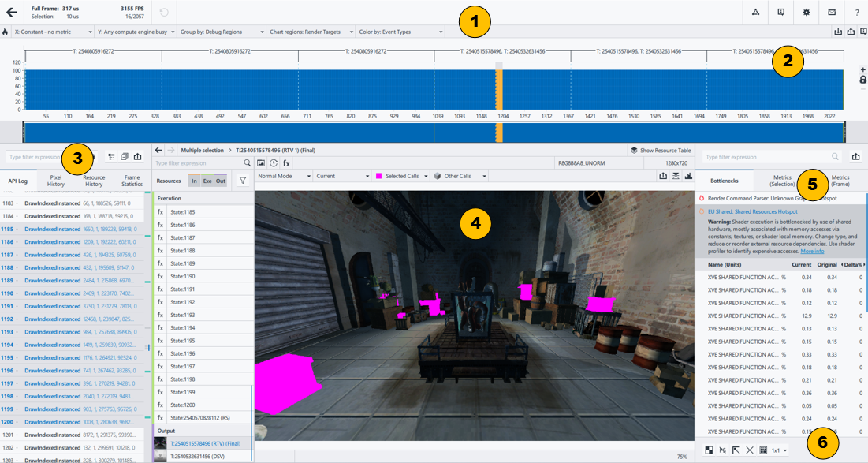Toggle the 'Out' resources filter
Screen dimensions: 868x463
tap(221, 181)
